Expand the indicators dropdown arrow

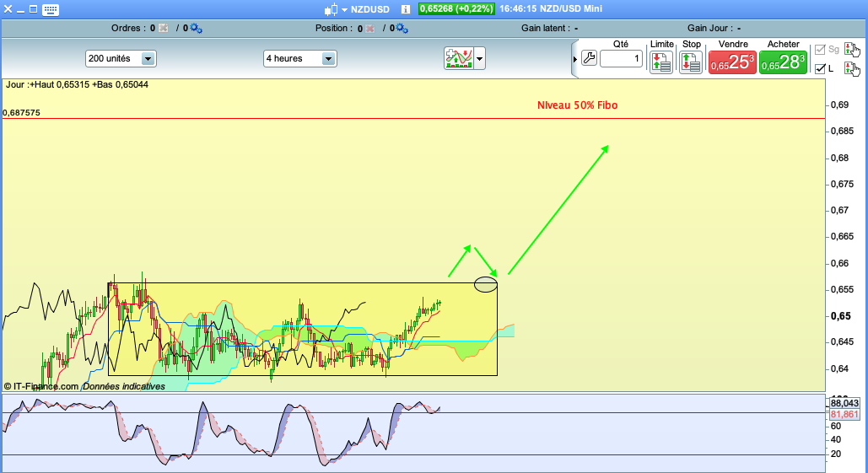pyautogui.click(x=480, y=59)
